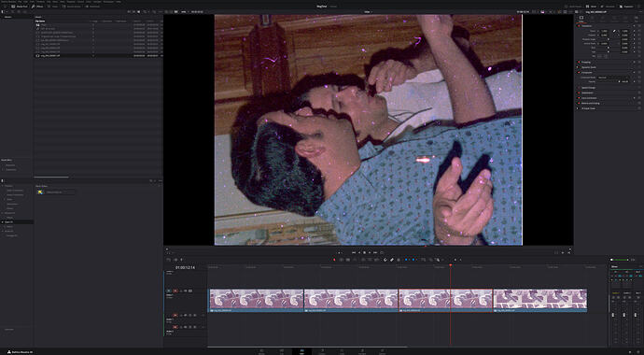Click the flip horizontal button in Transform

pos(599,56)
